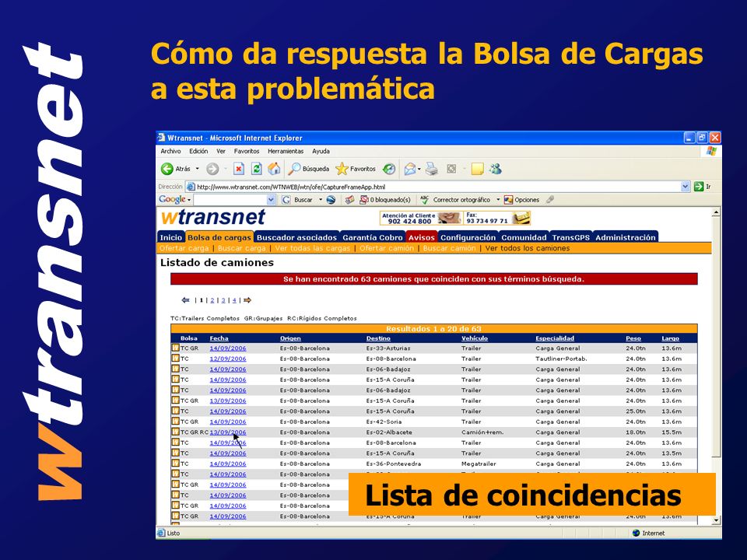Click the Google toolbar Buscar button
This screenshot has width=747, height=560.
coord(297,200)
